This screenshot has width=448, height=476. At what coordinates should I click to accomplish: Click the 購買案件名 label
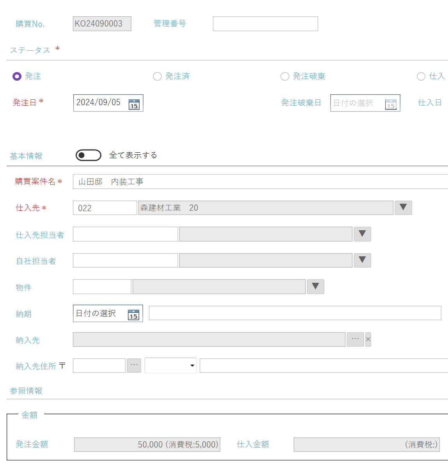click(x=35, y=181)
